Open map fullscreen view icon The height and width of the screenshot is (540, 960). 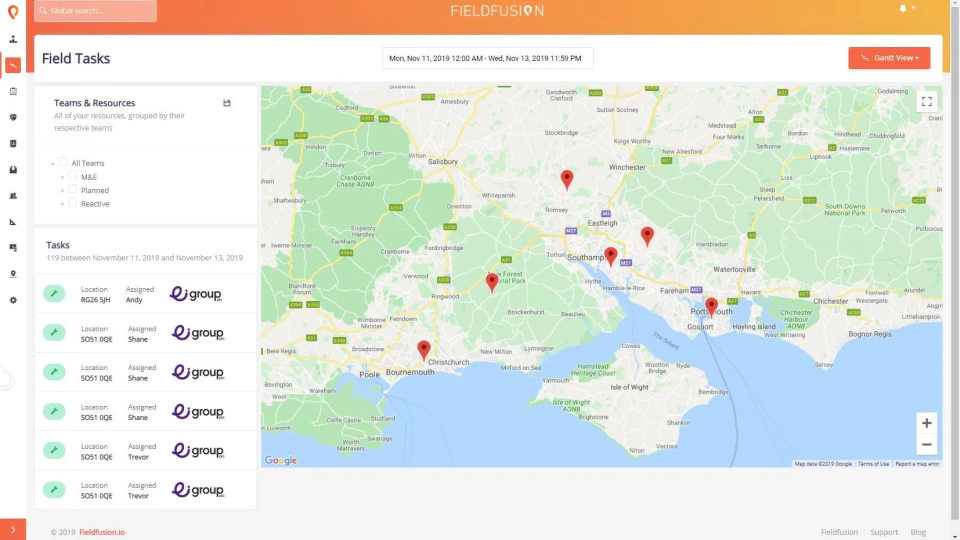[x=926, y=102]
